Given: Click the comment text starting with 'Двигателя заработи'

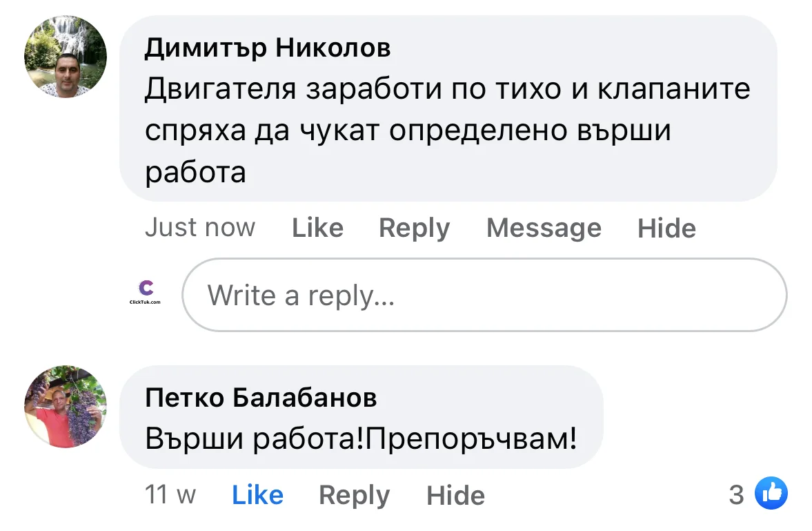Looking at the screenshot, I should click(x=447, y=90).
